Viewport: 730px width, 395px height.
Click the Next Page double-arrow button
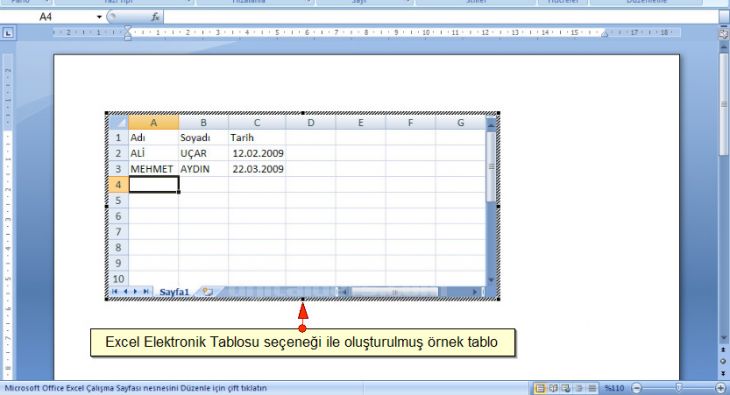click(x=723, y=373)
